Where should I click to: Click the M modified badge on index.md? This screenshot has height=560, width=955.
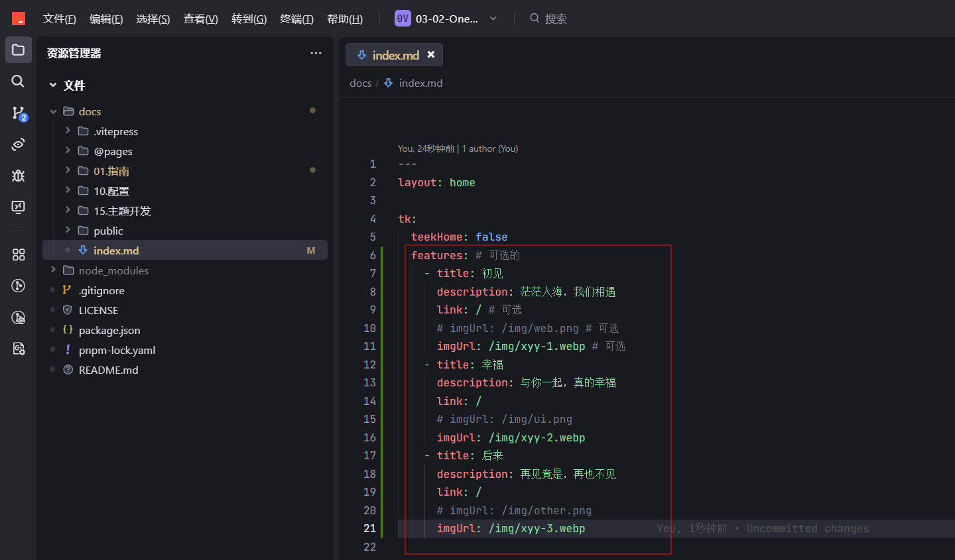[x=310, y=251]
